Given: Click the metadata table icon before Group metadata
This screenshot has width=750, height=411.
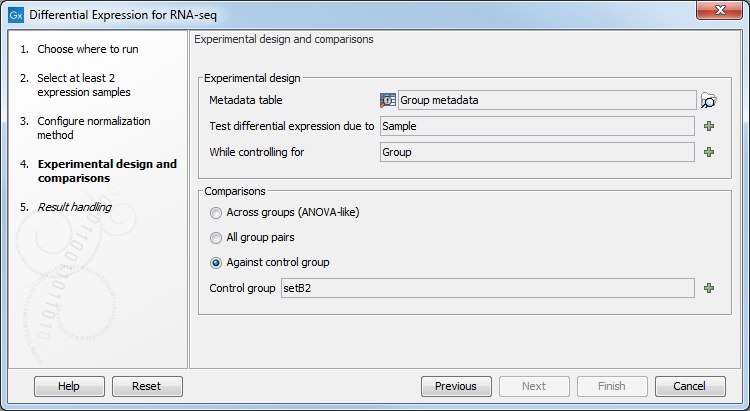Looking at the screenshot, I should click(389, 100).
